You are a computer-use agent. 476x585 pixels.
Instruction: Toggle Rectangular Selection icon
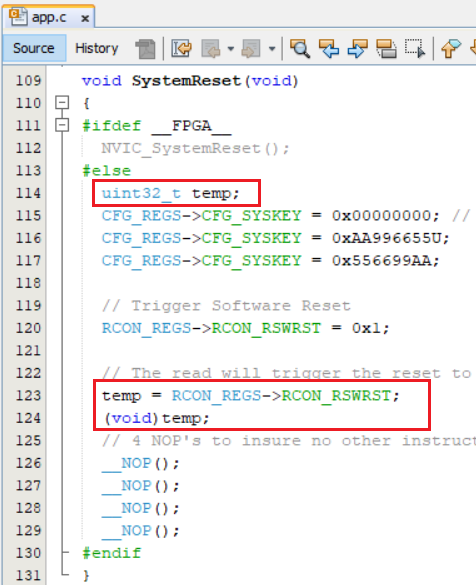415,49
